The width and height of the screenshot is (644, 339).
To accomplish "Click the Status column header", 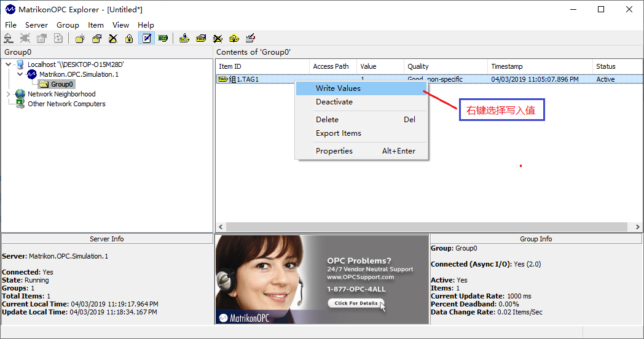I will pyautogui.click(x=618, y=66).
